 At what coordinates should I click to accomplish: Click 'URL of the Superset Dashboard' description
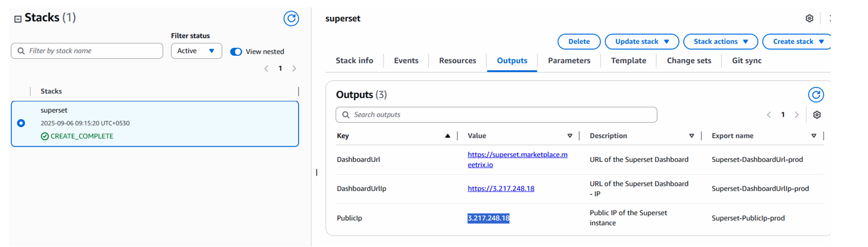coord(639,159)
